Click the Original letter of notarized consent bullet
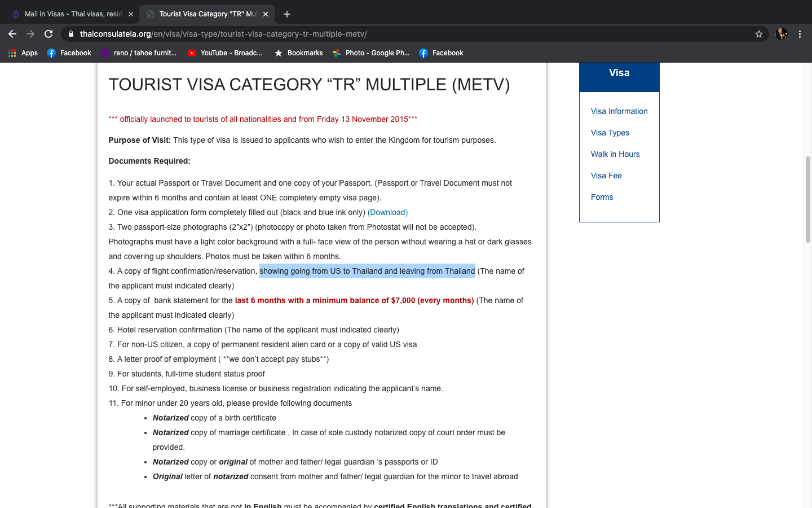The image size is (812, 508). click(x=335, y=476)
